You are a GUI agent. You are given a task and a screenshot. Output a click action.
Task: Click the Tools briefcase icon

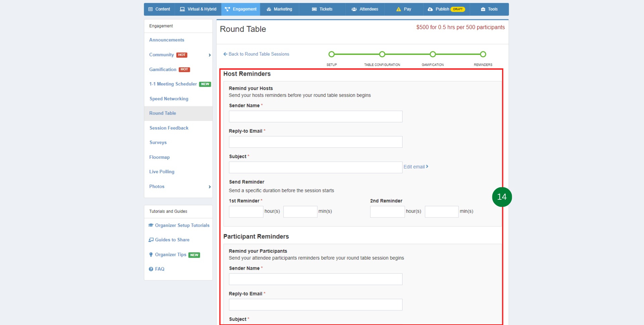483,9
